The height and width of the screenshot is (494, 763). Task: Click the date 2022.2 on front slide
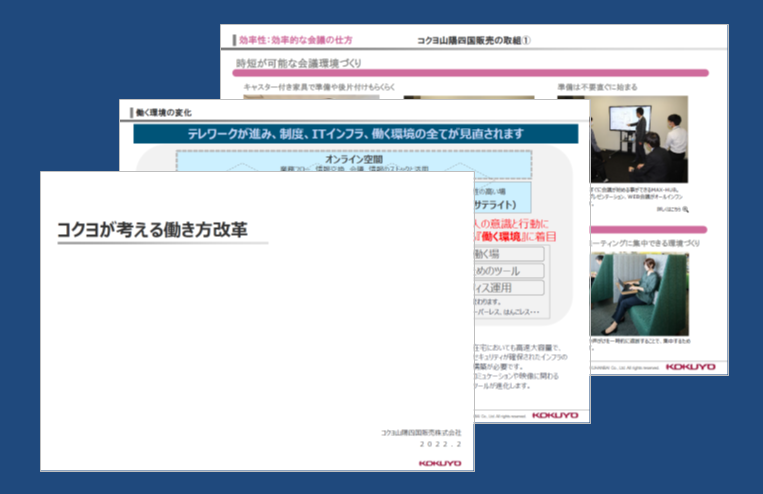(x=440, y=444)
